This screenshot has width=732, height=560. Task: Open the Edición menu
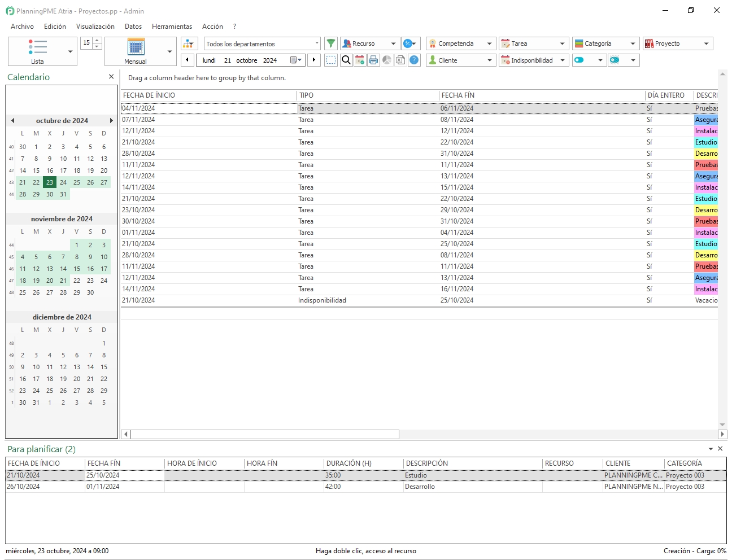(55, 27)
